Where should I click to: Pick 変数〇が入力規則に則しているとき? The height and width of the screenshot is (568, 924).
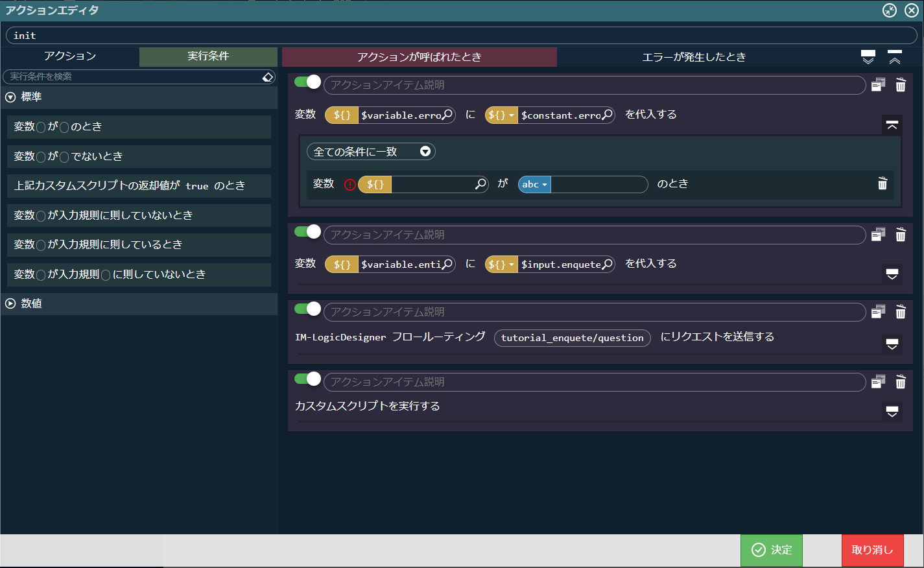[x=139, y=244]
